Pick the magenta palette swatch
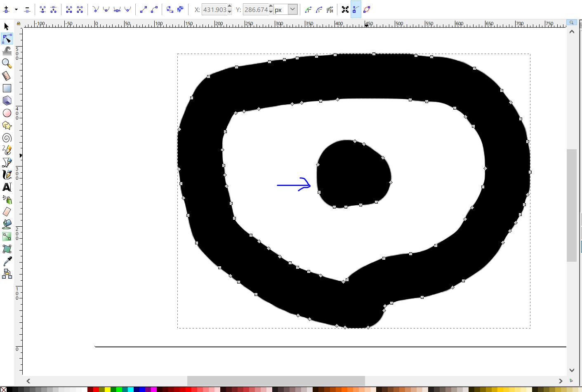The image size is (582, 392). pyautogui.click(x=154, y=390)
